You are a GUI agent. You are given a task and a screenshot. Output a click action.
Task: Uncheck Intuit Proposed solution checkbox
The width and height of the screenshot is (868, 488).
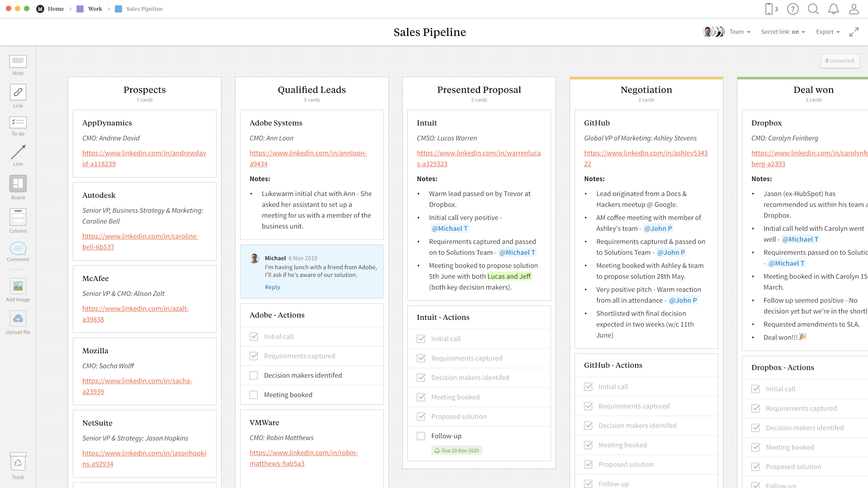(421, 416)
